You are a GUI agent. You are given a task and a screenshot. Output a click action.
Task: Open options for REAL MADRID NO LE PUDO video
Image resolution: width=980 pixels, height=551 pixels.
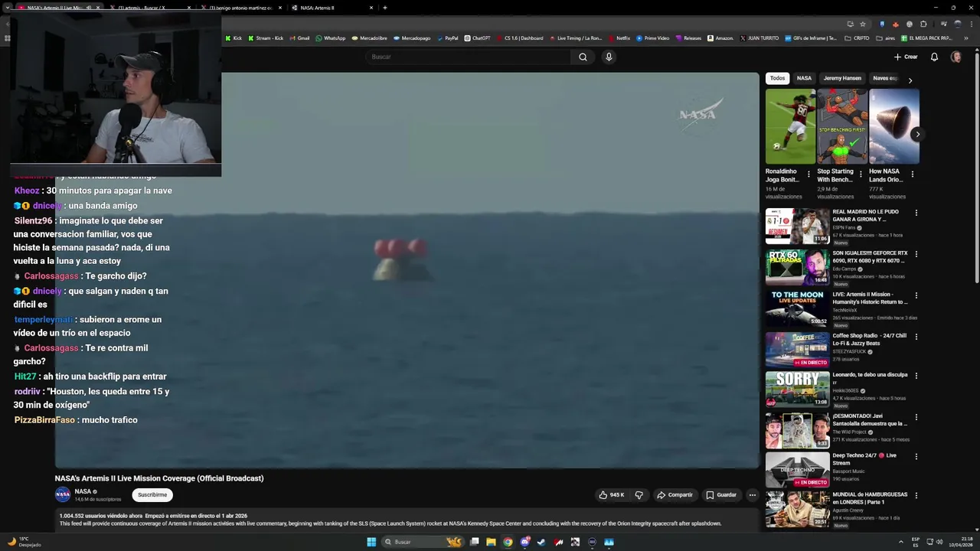[x=916, y=213]
